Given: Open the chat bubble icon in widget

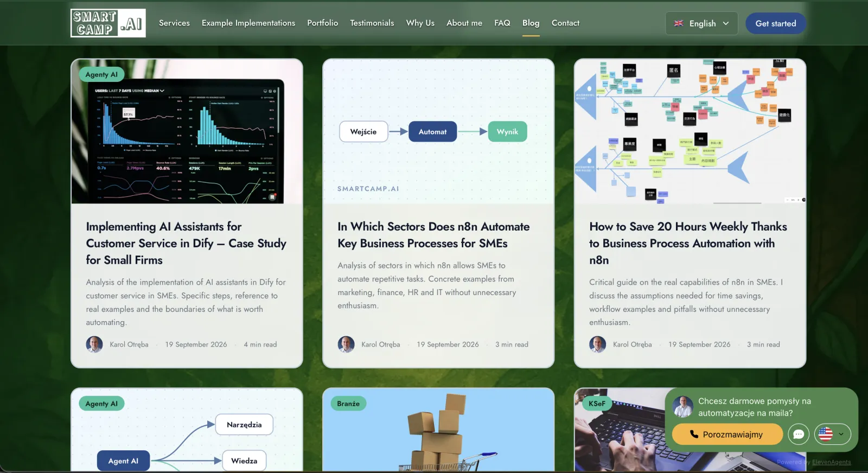Looking at the screenshot, I should click(799, 434).
